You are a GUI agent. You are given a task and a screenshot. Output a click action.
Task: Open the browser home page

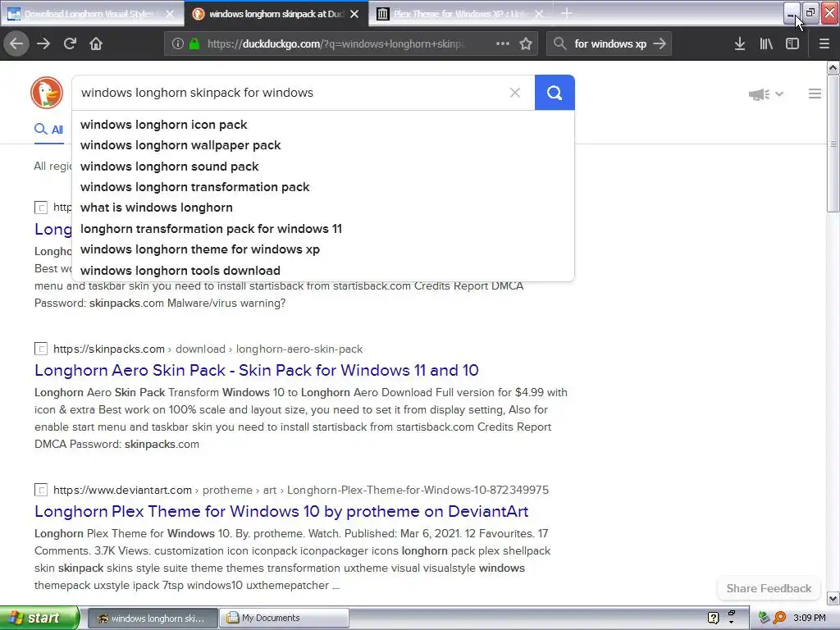pyautogui.click(x=96, y=43)
